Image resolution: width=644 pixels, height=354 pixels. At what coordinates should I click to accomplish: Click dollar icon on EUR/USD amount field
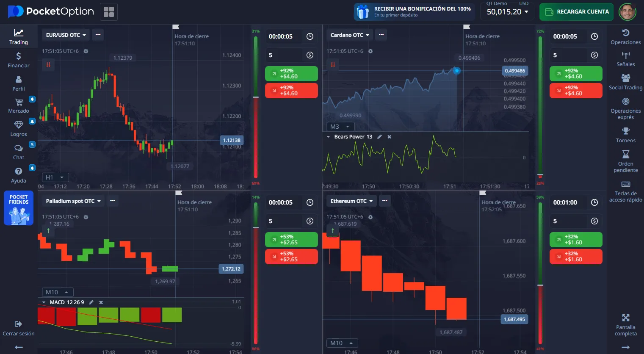tap(310, 55)
